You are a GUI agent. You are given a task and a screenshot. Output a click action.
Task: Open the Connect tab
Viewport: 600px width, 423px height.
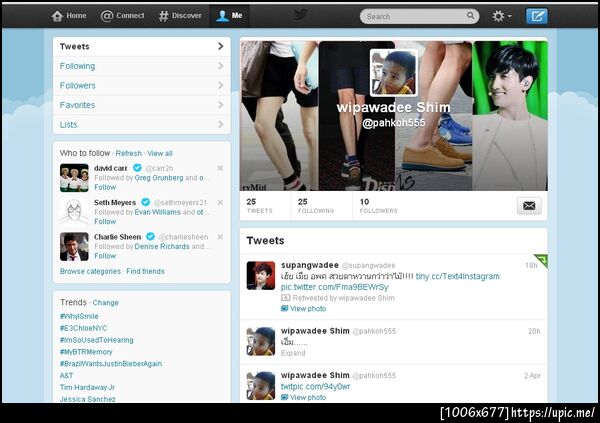click(x=122, y=16)
